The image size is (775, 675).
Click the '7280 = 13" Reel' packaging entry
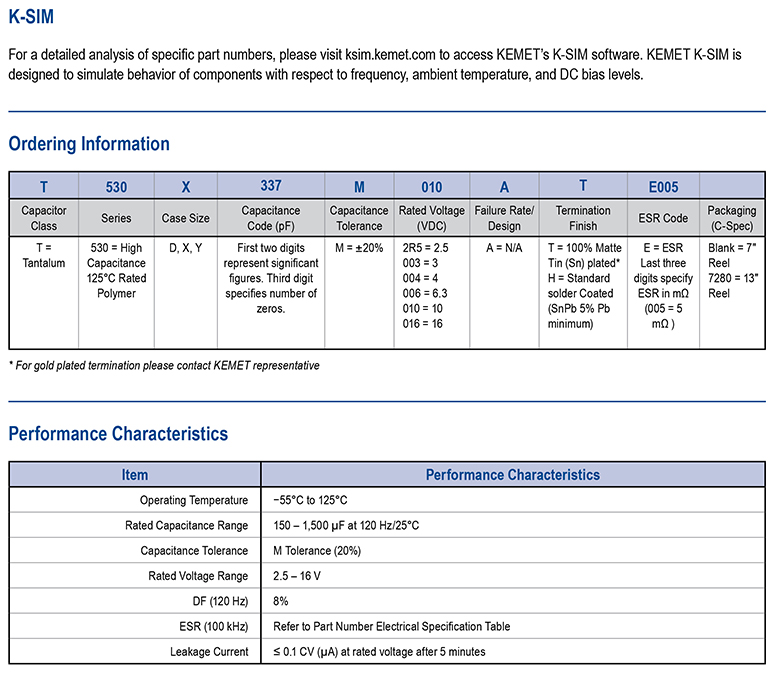tap(733, 286)
